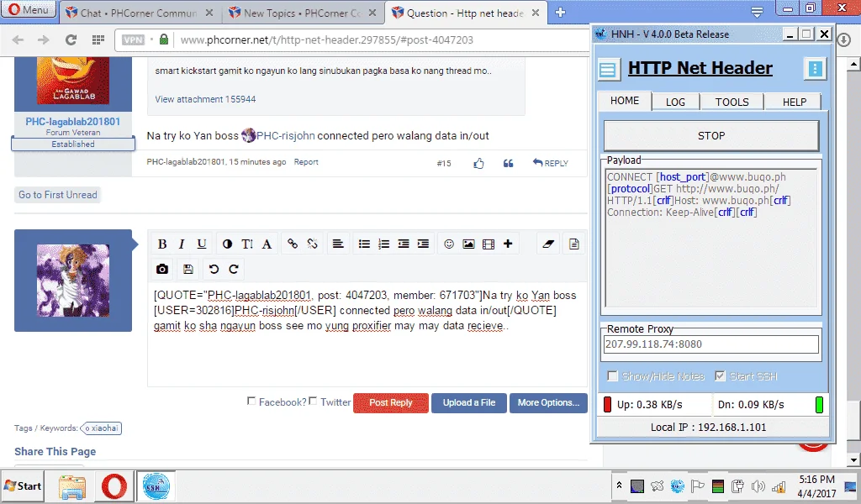This screenshot has width=861, height=504.
Task: Insert media via the film icon
Action: 489,244
